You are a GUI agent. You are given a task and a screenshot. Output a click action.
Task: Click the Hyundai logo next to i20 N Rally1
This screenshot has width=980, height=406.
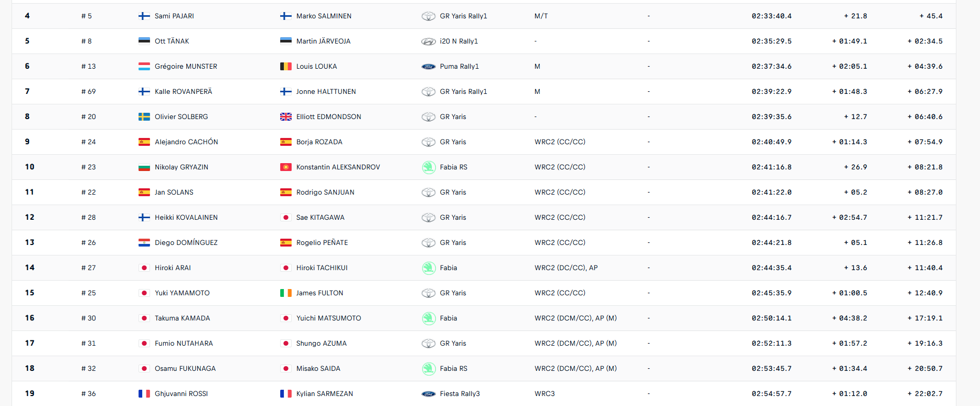pos(429,41)
